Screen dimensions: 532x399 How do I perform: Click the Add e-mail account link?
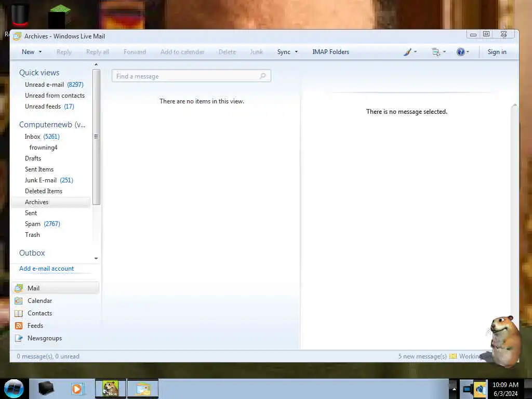coord(46,269)
